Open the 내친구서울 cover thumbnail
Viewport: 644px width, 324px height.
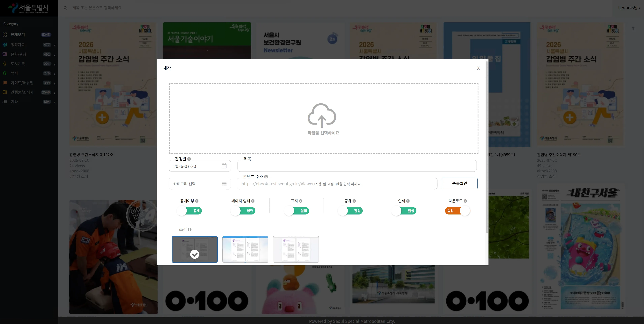coord(580,249)
